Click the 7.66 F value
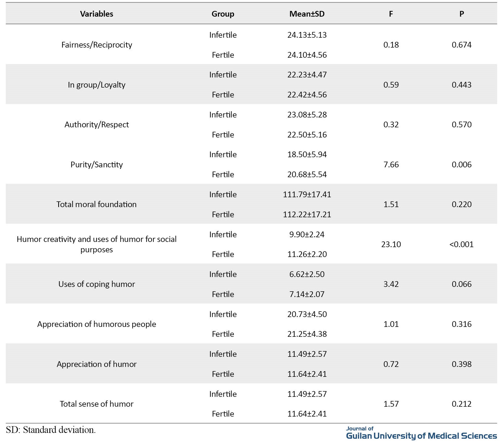This screenshot has height=448, width=502. (x=391, y=164)
